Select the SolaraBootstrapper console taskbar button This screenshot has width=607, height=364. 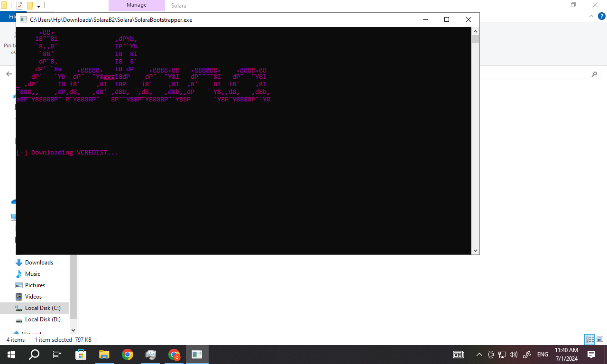[197, 355]
